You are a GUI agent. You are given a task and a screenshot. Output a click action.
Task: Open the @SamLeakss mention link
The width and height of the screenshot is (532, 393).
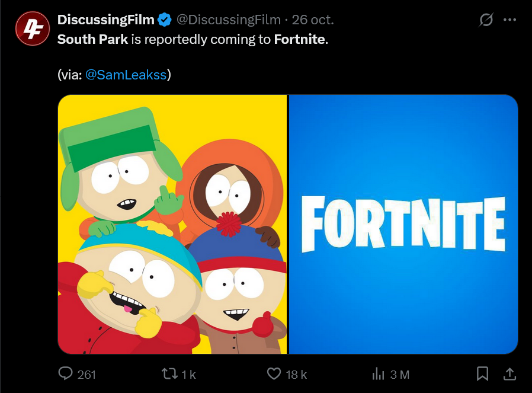126,75
